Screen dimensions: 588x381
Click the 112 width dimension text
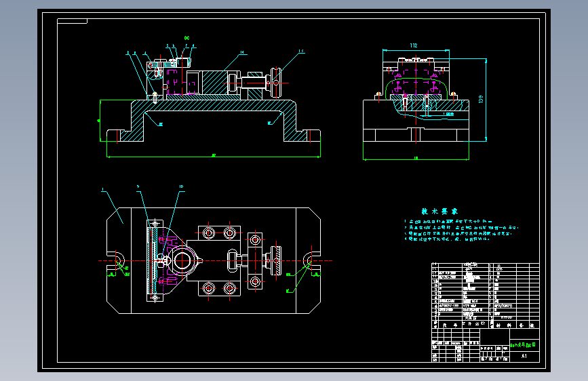pos(414,45)
